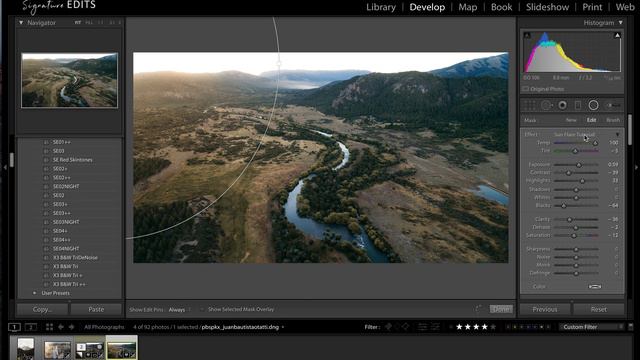The width and height of the screenshot is (640, 360).
Task: Set filter to the fifth star
Action: [x=493, y=327]
